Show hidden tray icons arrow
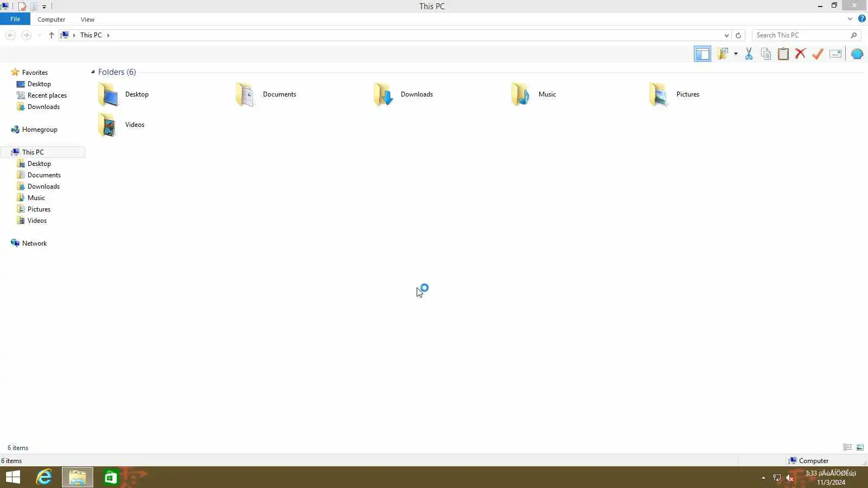 [x=763, y=478]
